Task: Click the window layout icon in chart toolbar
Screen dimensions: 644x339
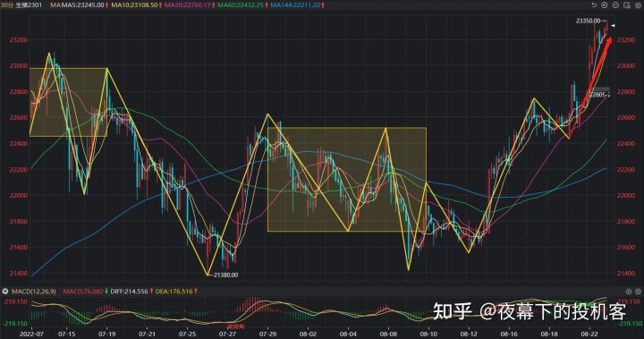Action: coord(627,5)
